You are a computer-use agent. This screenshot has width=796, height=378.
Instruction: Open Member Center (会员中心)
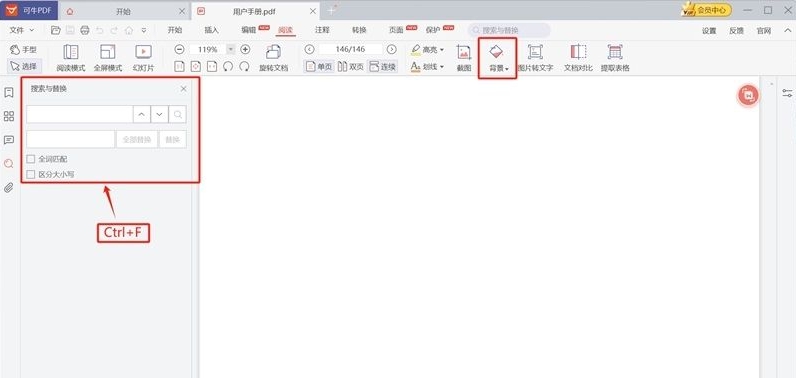pos(707,10)
